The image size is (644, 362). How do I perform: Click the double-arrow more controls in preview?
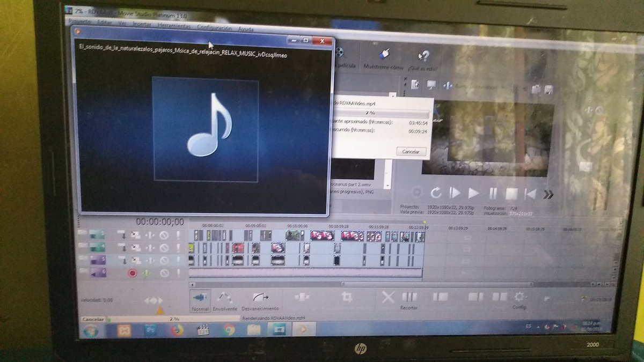547,195
